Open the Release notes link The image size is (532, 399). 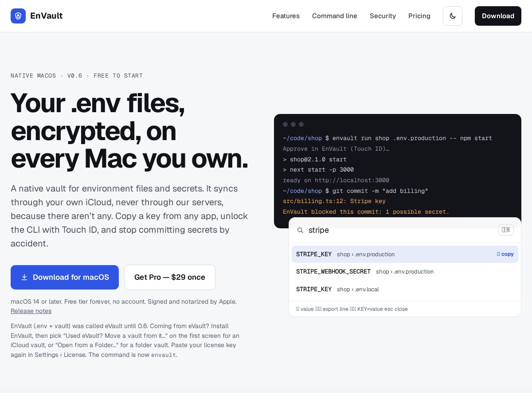point(31,311)
